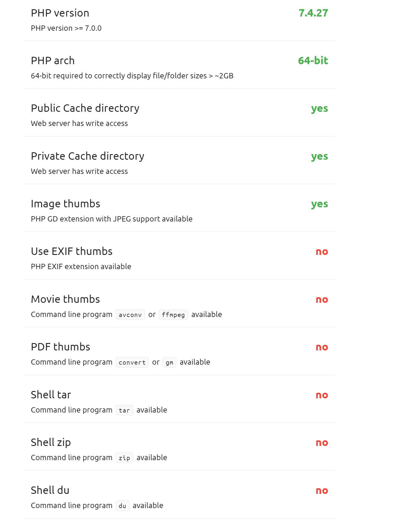Viewport: 405px width, 532px height.
Task: Click no status for Shell du
Action: (x=322, y=491)
